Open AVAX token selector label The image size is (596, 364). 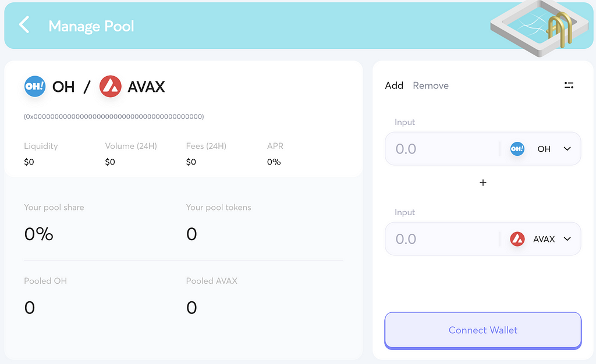coord(544,239)
